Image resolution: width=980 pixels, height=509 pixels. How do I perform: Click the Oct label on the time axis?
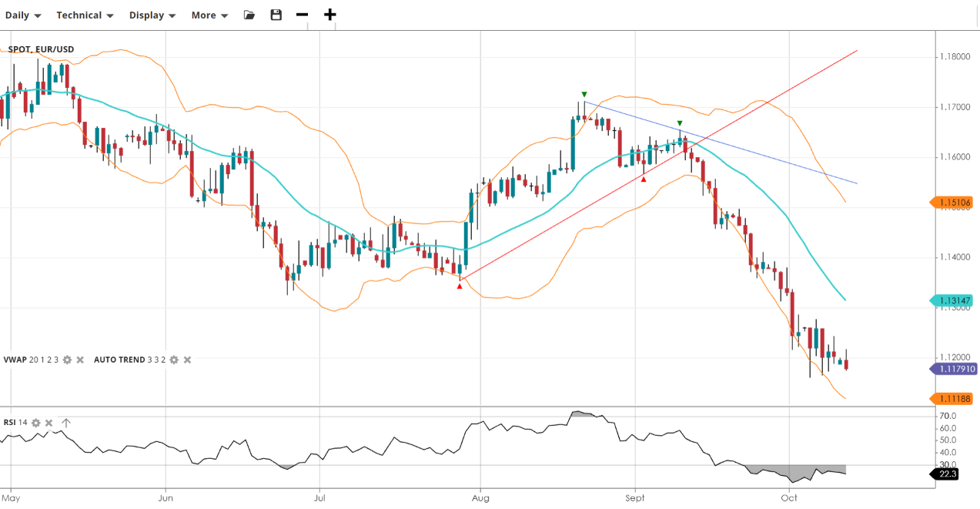click(x=789, y=499)
